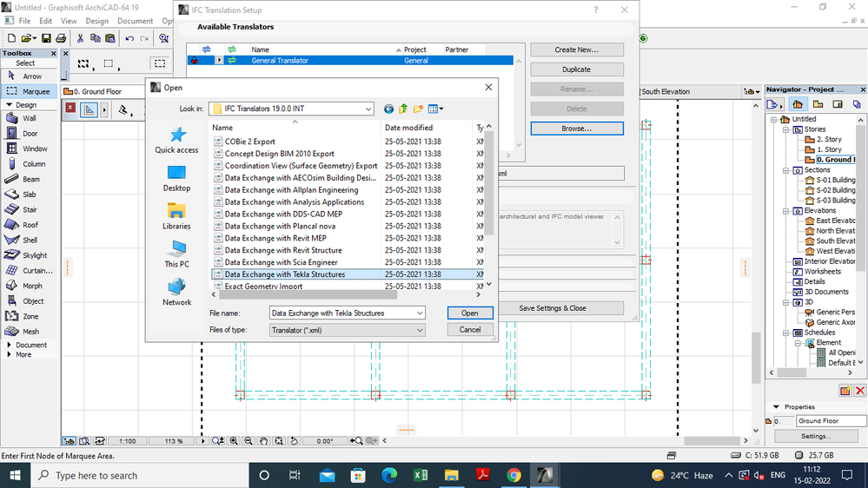
Task: Open the View menu
Action: click(x=69, y=21)
